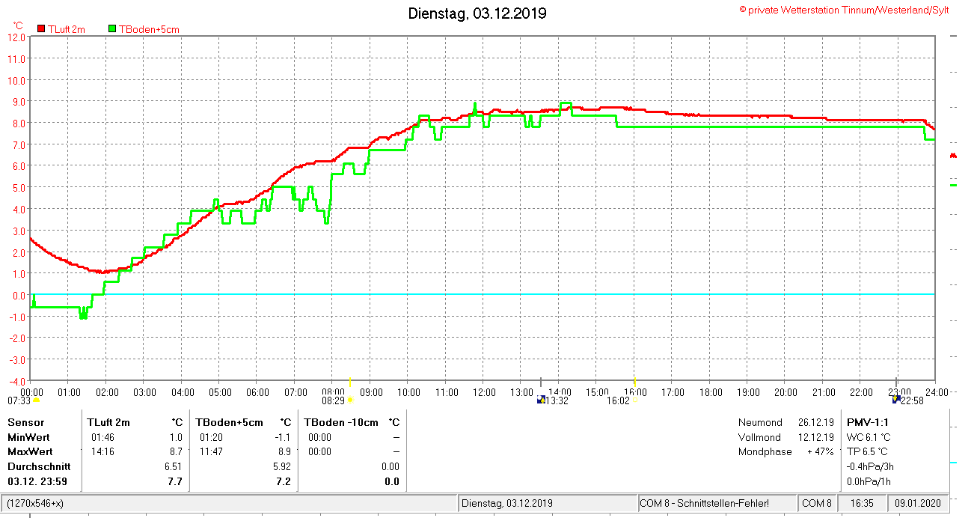The width and height of the screenshot is (980, 518).
Task: Click the yellow icon beside 07:33
Action: point(36,400)
